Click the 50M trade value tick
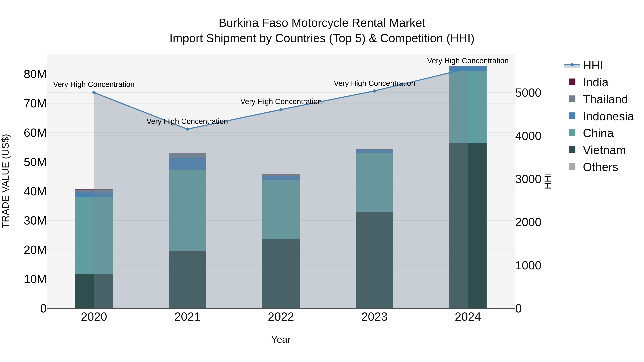Screen dimensions: 644x362 (35, 162)
